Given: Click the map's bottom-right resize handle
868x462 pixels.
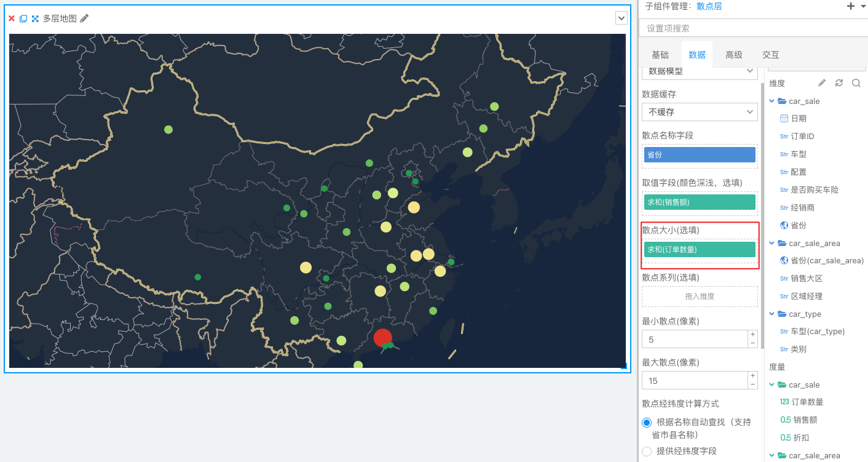Looking at the screenshot, I should pos(623,365).
